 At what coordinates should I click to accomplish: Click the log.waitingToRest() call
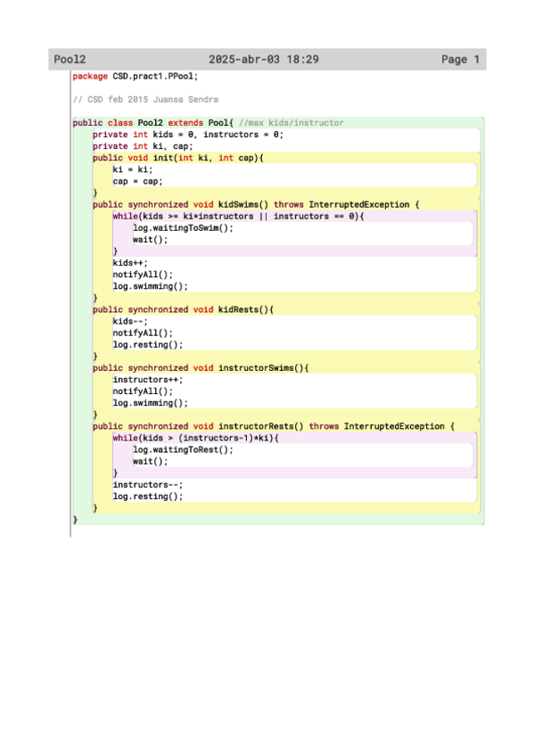tap(183, 449)
